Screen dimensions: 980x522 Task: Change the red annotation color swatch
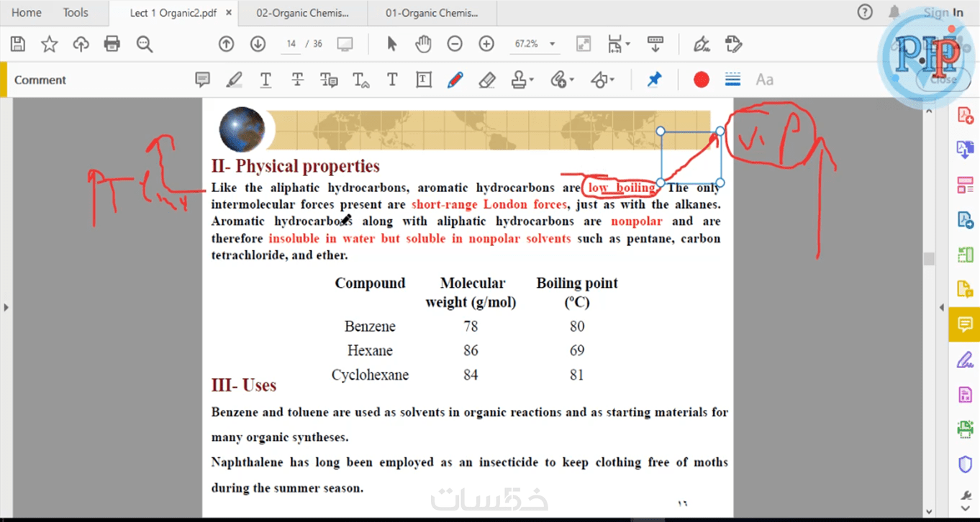pyautogui.click(x=702, y=80)
